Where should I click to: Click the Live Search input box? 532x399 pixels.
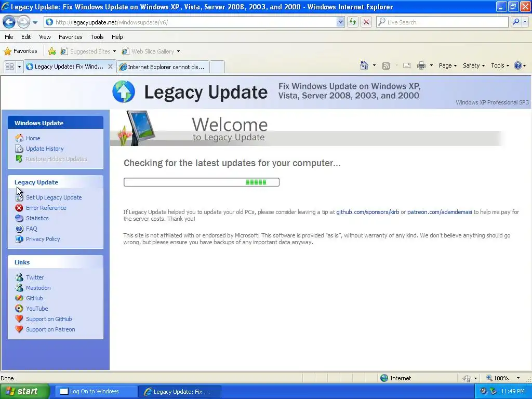pyautogui.click(x=443, y=22)
